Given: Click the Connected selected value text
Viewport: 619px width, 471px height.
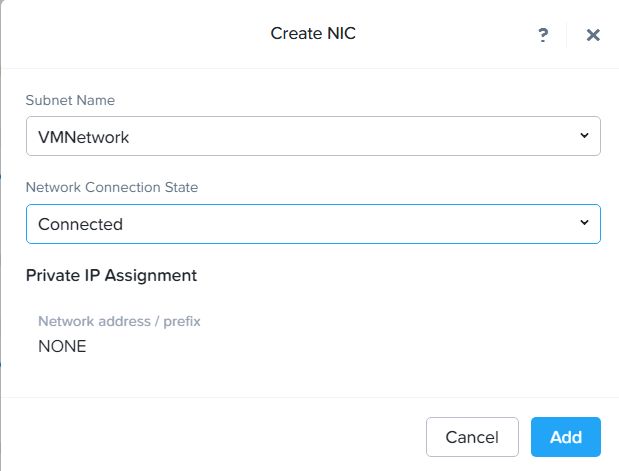Looking at the screenshot, I should tap(80, 225).
